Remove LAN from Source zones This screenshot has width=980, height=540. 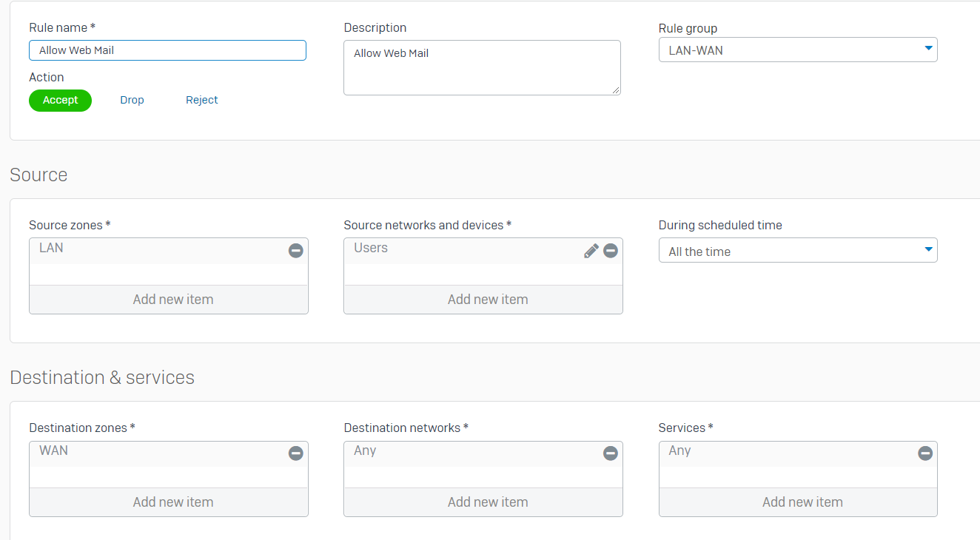point(295,251)
